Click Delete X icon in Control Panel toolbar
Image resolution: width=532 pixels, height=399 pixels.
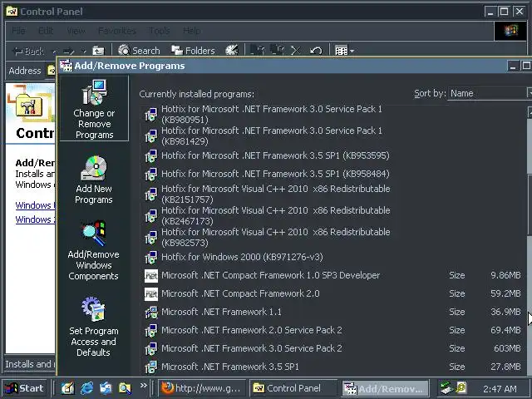(296, 51)
